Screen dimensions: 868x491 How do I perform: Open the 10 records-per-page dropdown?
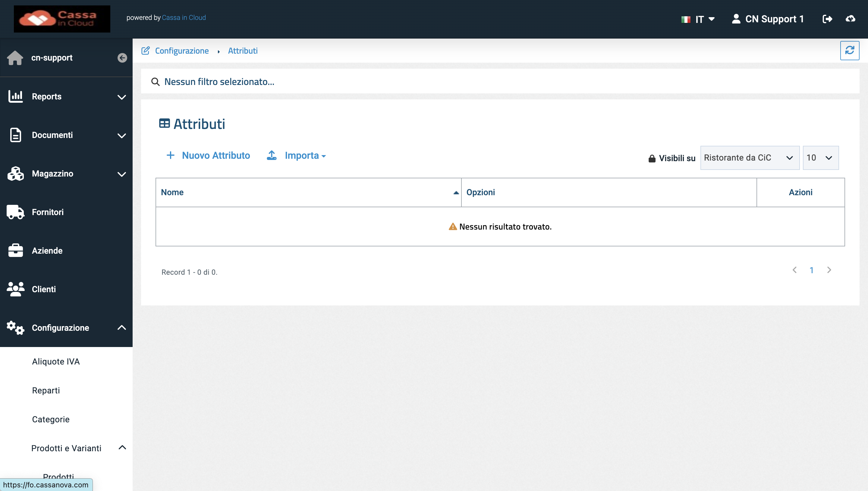pos(820,158)
